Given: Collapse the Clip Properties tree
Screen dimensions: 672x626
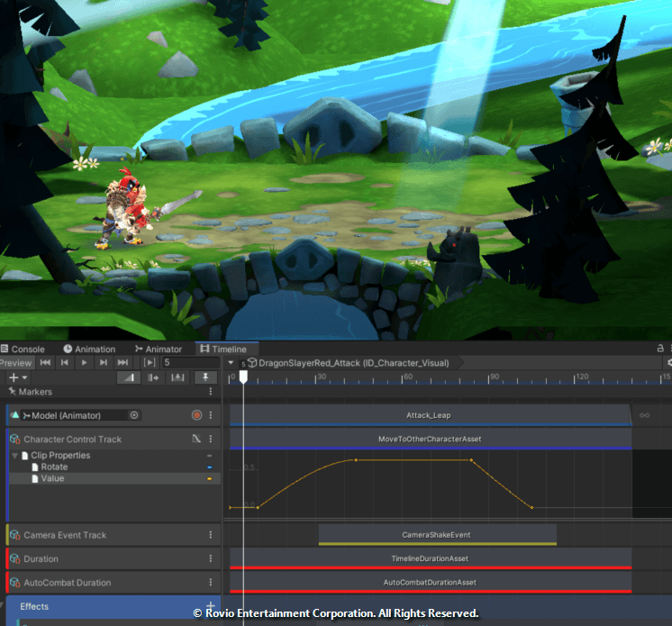Looking at the screenshot, I should click(x=14, y=456).
